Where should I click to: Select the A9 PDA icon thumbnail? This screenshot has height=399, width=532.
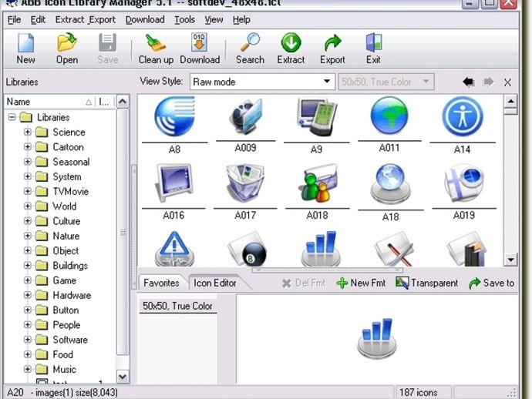(317, 116)
